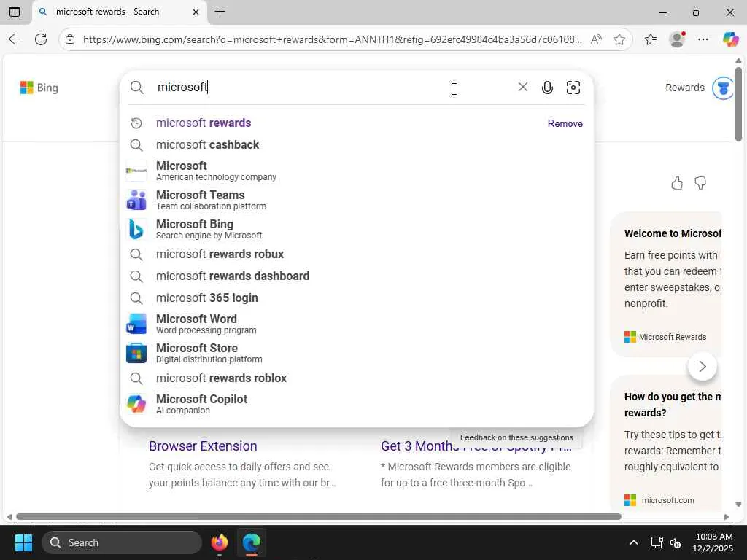This screenshot has width=747, height=560.
Task: Open the taskbar clock and date
Action: coord(713,542)
